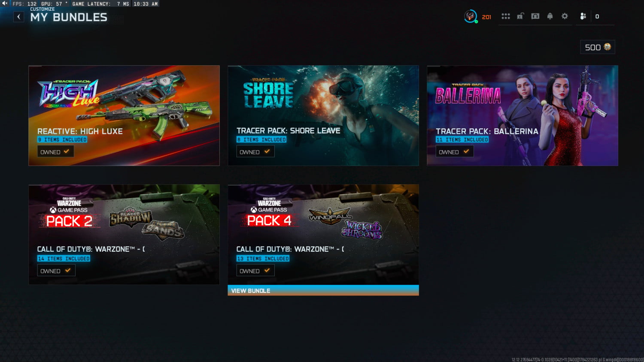The width and height of the screenshot is (644, 362).
Task: Click the COD Points coin icon
Action: 608,47
